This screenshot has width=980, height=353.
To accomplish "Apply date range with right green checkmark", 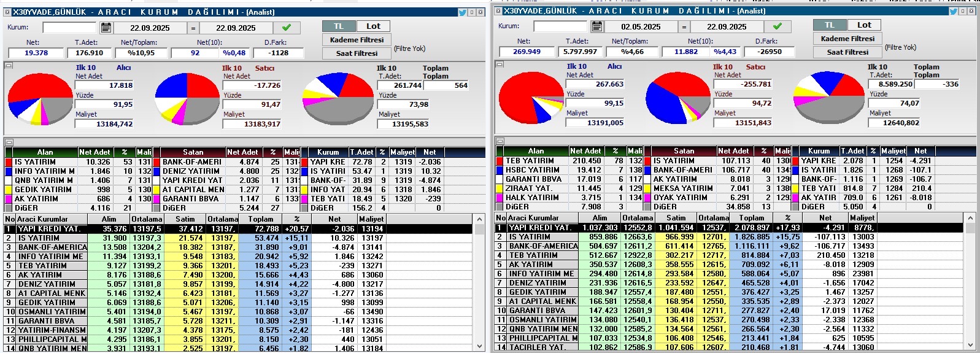I will coord(777,26).
